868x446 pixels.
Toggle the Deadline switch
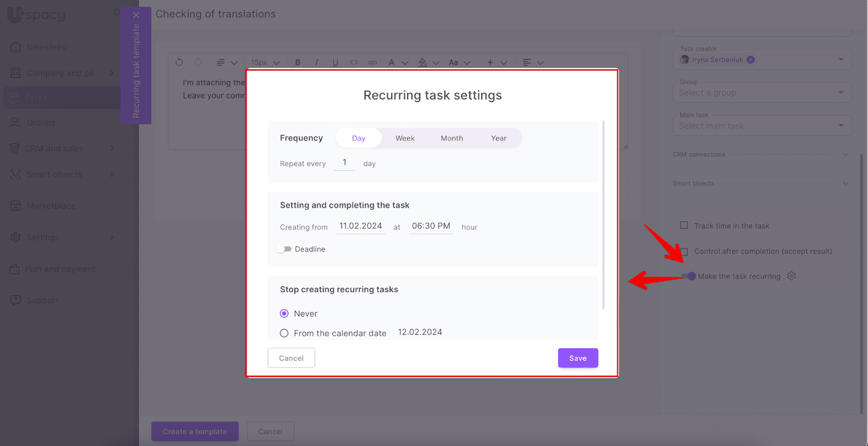284,249
